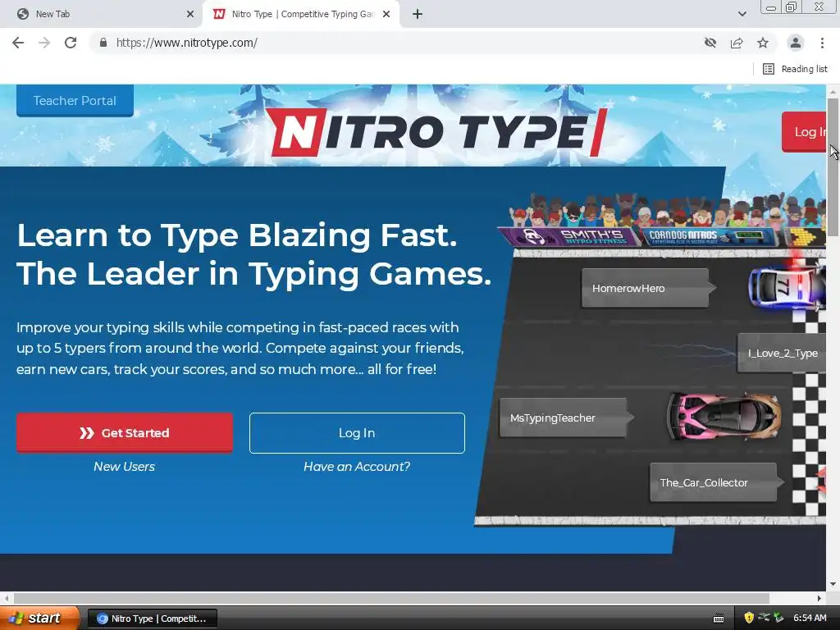Click the I_Love_2_Type racer name tag
The height and width of the screenshot is (630, 840).
pyautogui.click(x=782, y=353)
